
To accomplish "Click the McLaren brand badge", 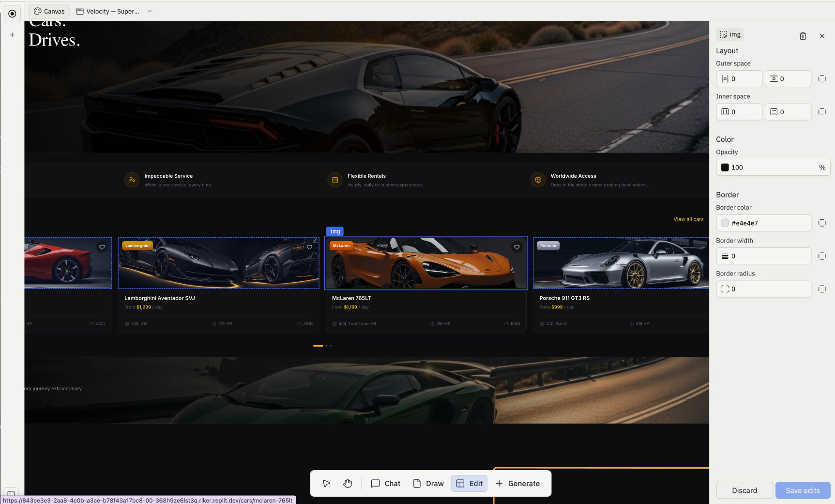I will [341, 245].
